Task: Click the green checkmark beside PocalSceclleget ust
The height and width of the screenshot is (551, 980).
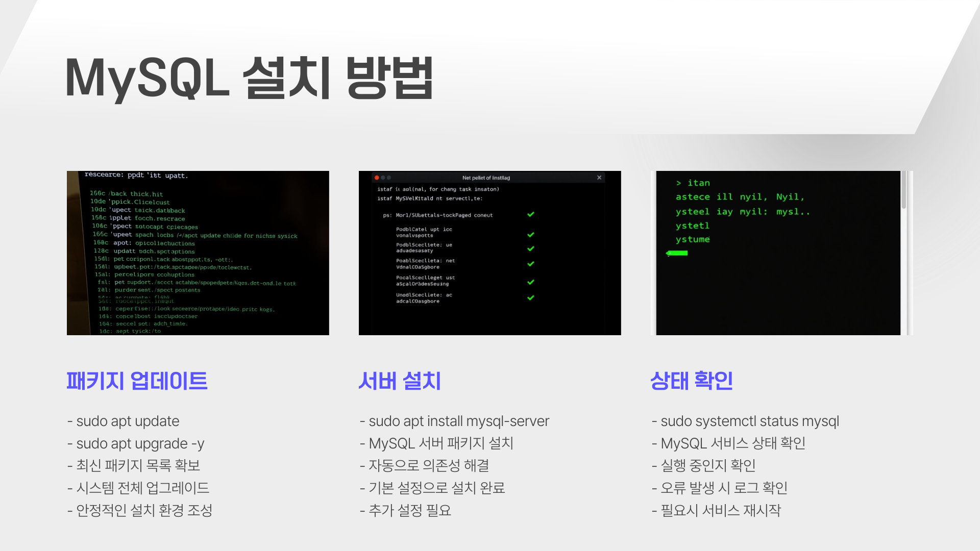Action: [531, 282]
